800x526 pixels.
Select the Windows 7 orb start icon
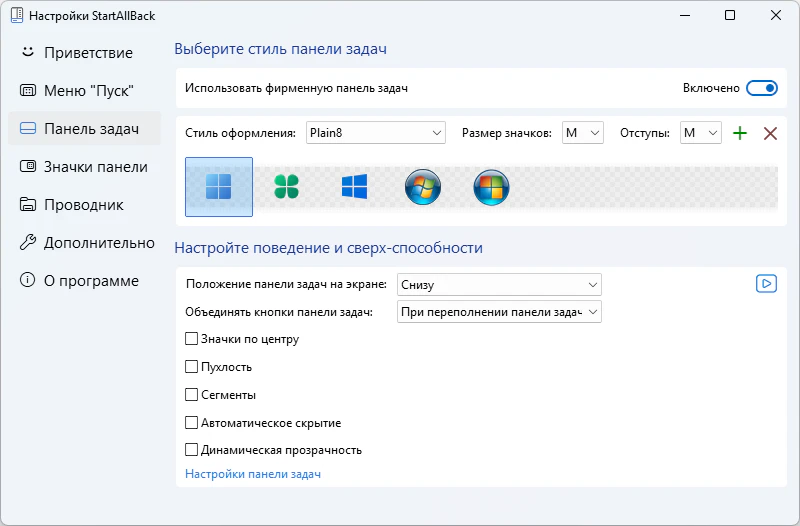[422, 187]
